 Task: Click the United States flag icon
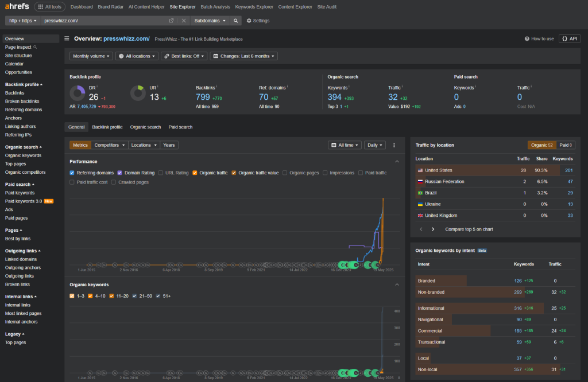420,170
